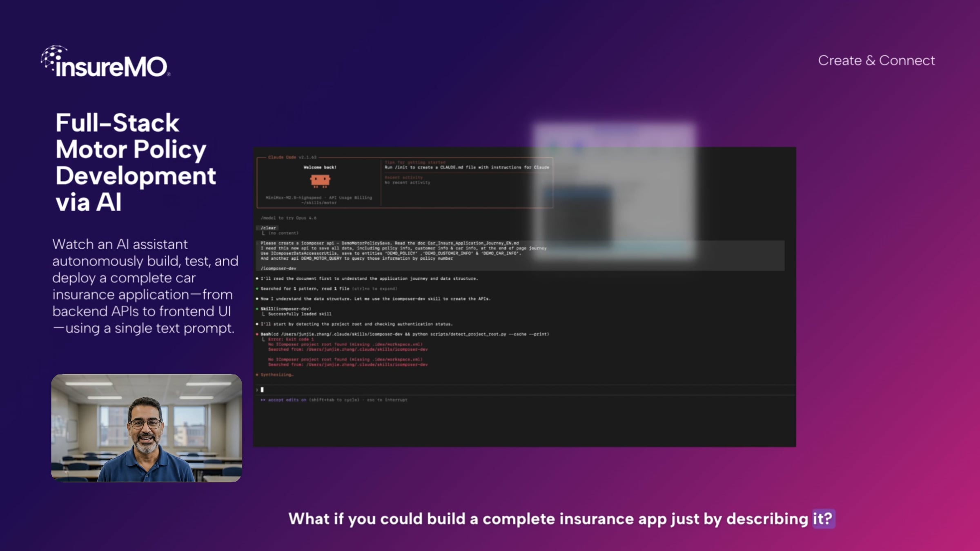Screen dimensions: 980x551
Task: Focus the terminal prompt input line
Action: point(524,390)
